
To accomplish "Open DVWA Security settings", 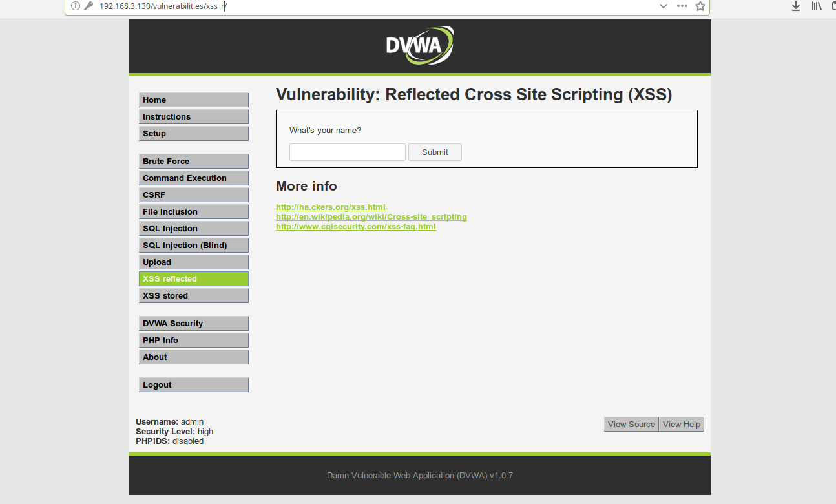I will [194, 324].
